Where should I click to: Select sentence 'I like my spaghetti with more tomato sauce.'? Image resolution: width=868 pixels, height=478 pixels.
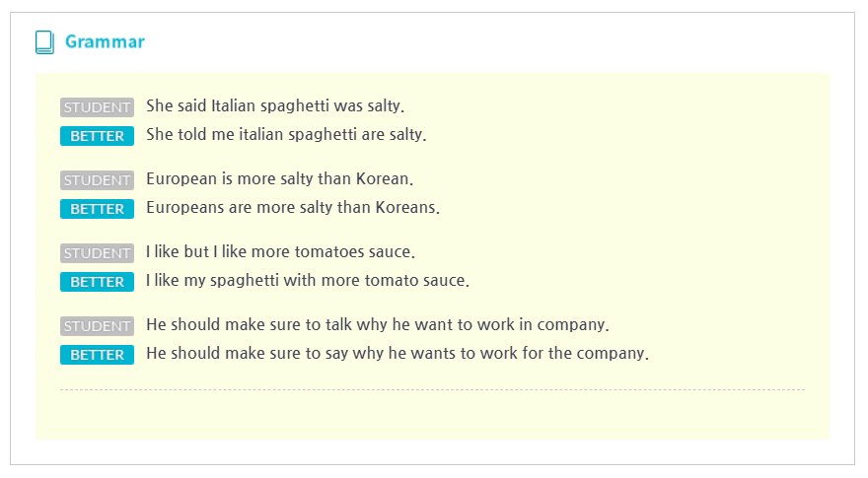tap(308, 281)
